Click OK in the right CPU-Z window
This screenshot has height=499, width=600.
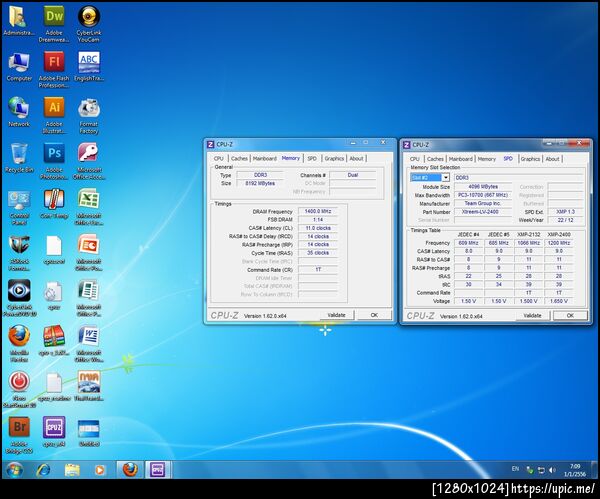click(570, 315)
